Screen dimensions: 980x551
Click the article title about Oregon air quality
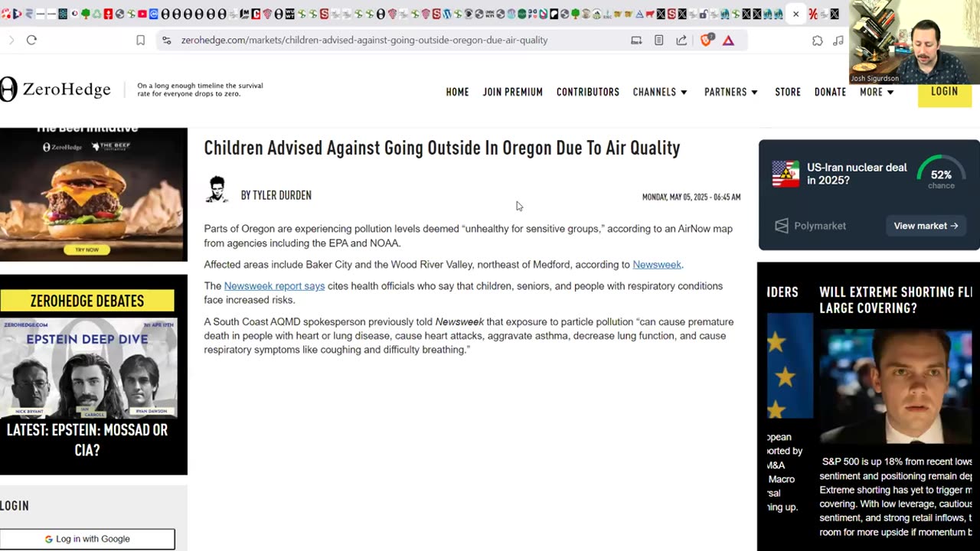point(442,148)
